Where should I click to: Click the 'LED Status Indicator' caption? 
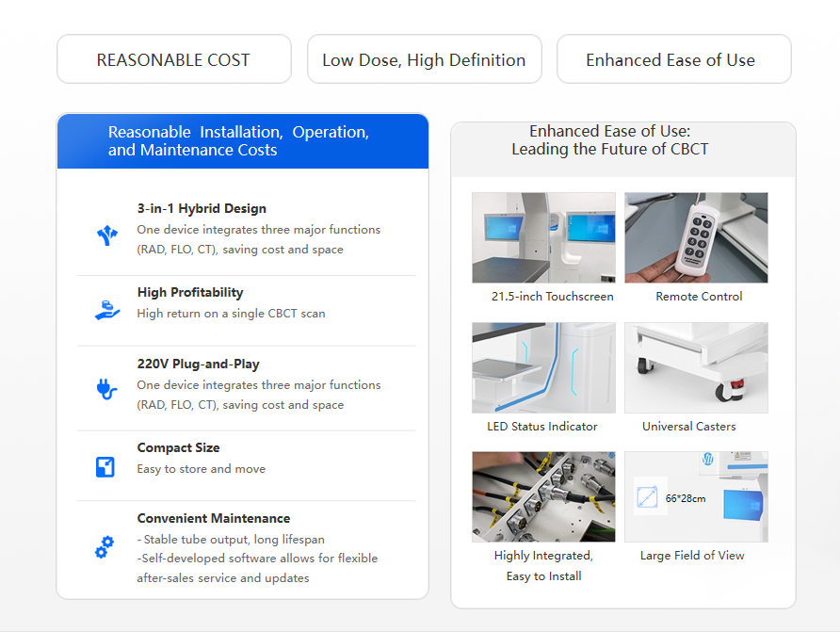point(542,427)
